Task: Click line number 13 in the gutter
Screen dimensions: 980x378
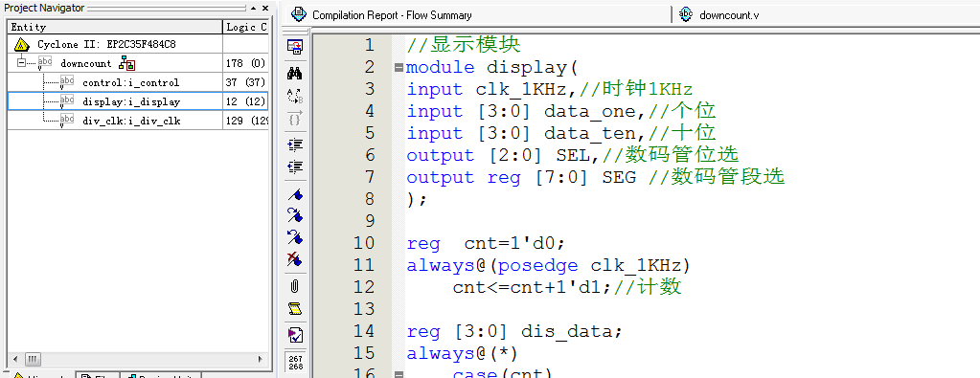Action: (363, 309)
